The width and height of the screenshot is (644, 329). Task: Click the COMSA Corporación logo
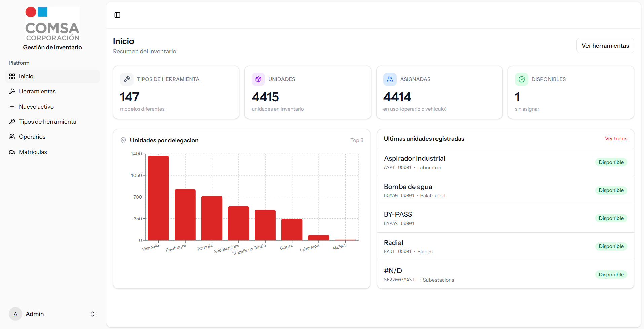coord(52,24)
